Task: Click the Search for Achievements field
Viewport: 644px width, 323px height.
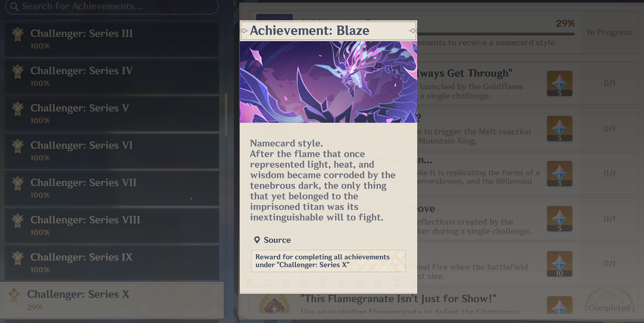Action: click(111, 7)
